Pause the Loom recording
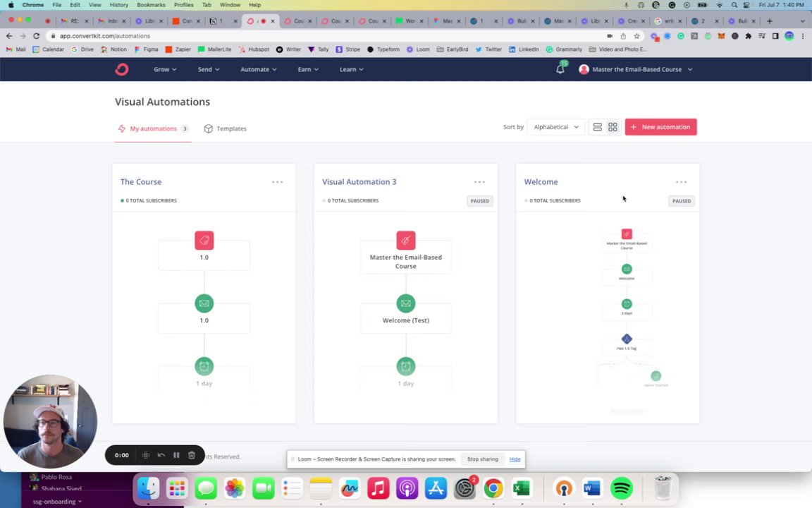The width and height of the screenshot is (812, 508). [176, 455]
